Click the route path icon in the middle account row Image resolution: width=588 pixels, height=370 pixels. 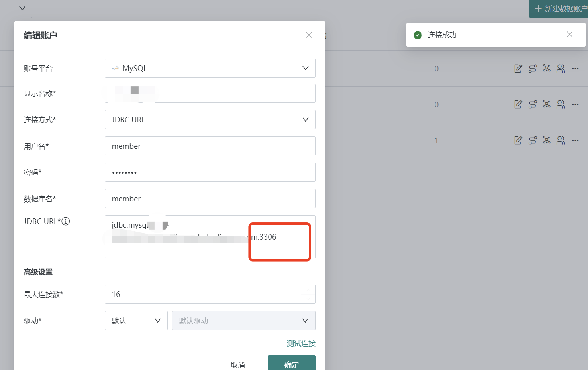[x=533, y=104]
